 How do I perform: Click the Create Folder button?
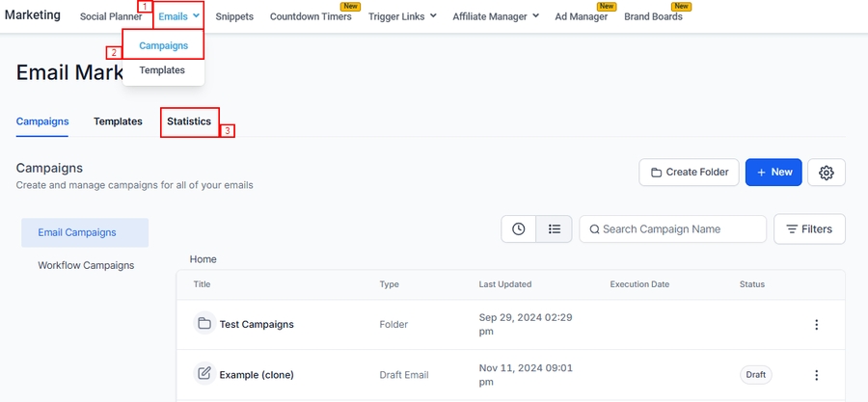coord(689,173)
